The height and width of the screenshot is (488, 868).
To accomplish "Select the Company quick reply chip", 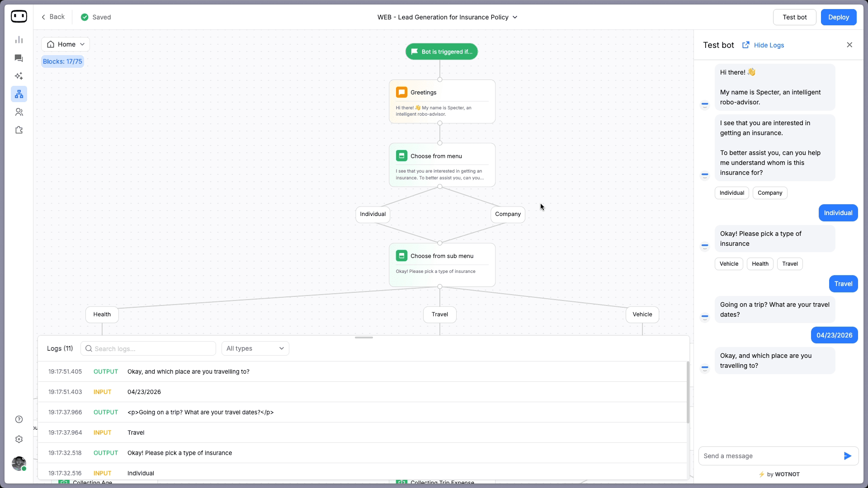I will 769,193.
